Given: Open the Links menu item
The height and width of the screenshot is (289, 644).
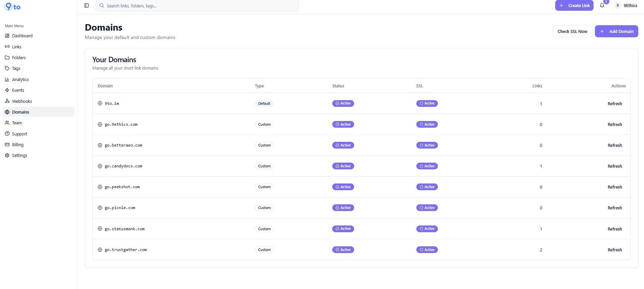Looking at the screenshot, I should tap(16, 47).
